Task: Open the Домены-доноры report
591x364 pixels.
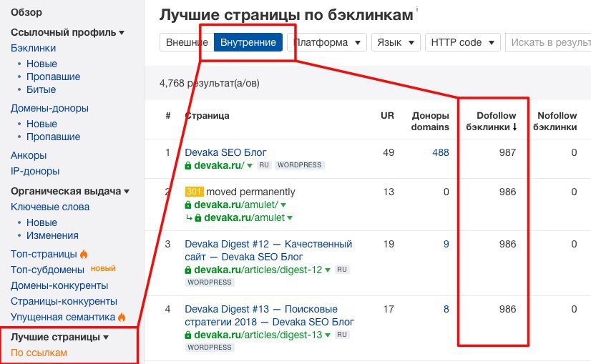Action: [49, 108]
